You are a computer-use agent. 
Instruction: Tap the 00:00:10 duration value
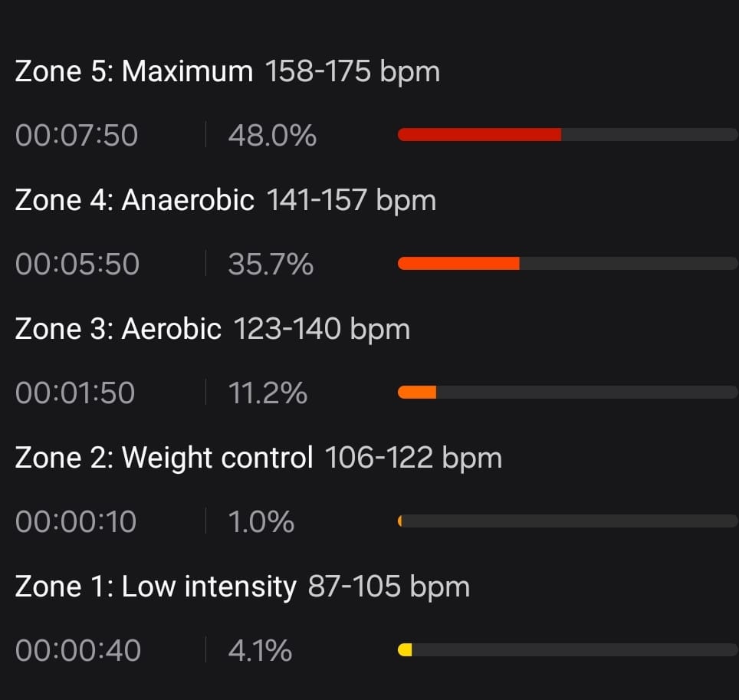pos(76,522)
